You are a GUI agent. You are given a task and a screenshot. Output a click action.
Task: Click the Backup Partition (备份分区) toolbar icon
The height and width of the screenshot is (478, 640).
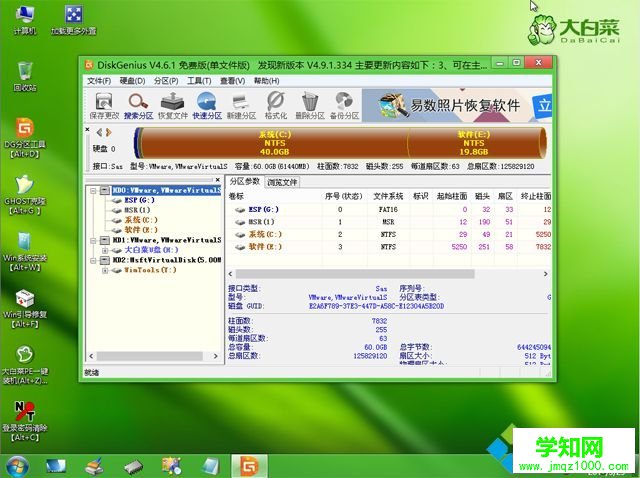[344, 106]
